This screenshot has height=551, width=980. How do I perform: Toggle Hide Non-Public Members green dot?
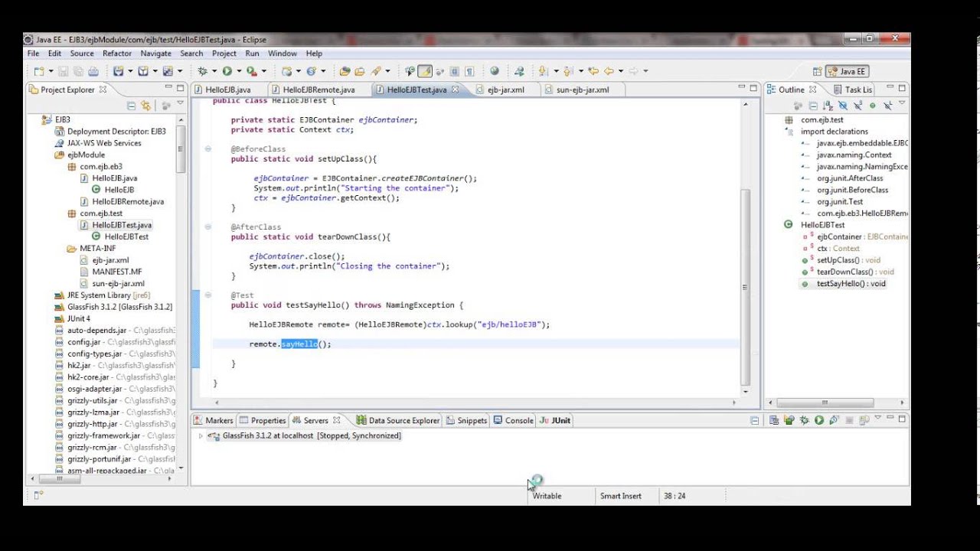(872, 106)
